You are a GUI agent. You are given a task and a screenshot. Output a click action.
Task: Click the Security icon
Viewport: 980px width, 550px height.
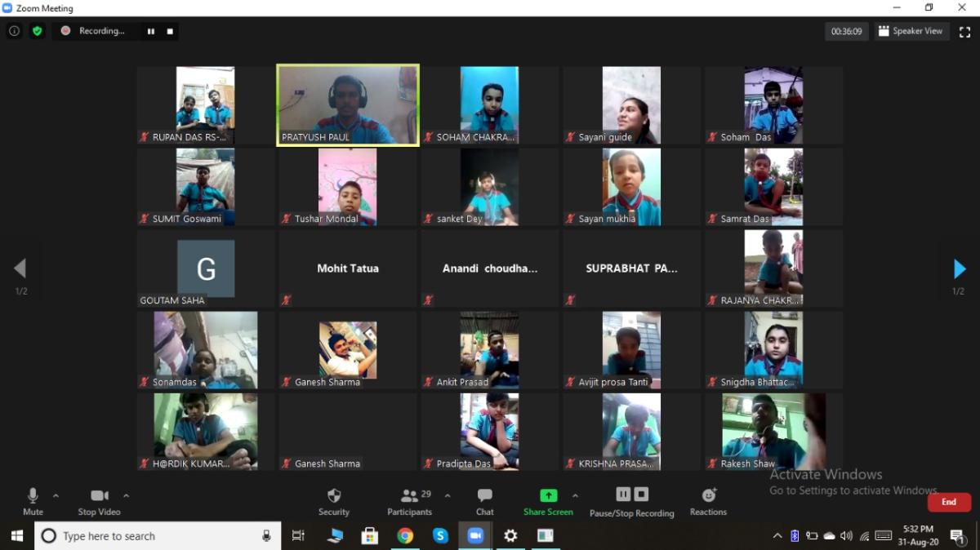click(334, 495)
